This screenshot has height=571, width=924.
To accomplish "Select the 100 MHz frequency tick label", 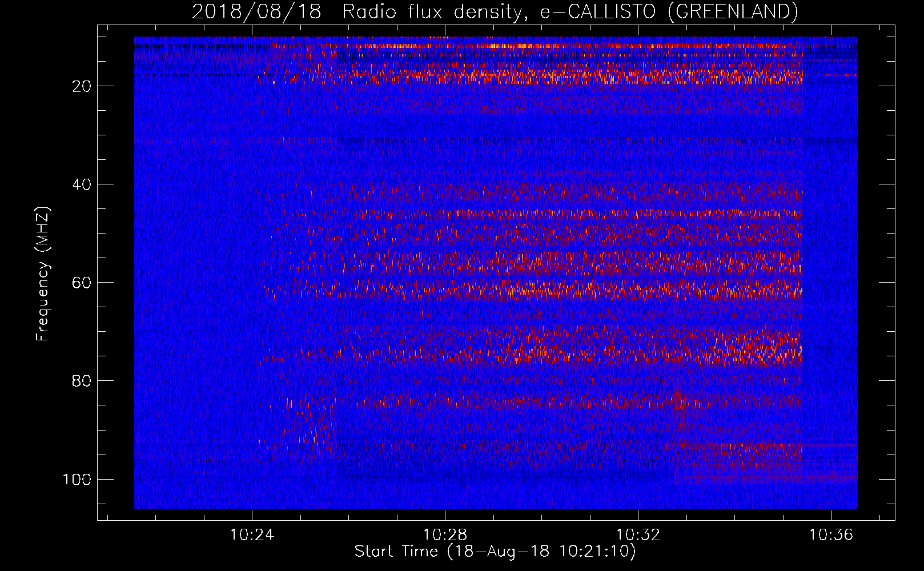I will click(x=77, y=479).
